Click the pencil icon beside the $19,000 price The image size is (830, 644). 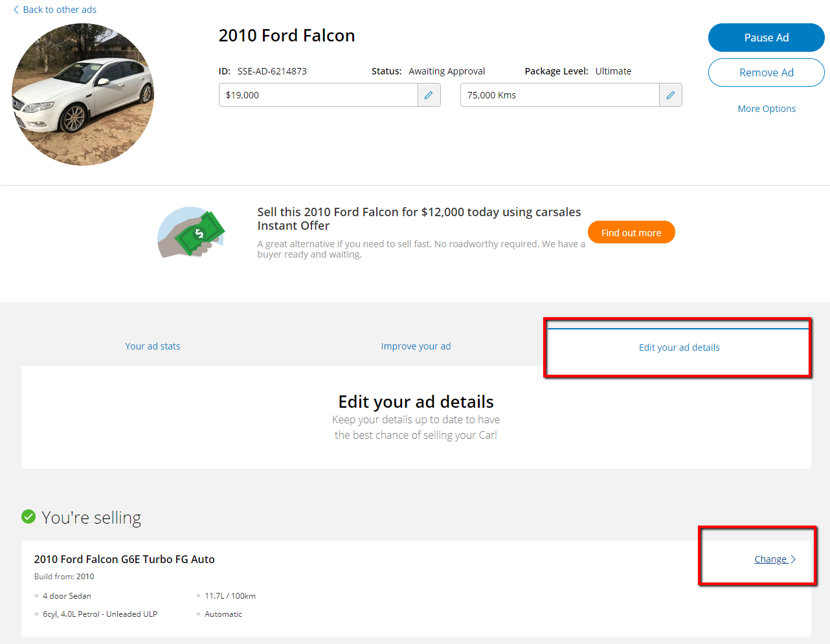point(429,95)
